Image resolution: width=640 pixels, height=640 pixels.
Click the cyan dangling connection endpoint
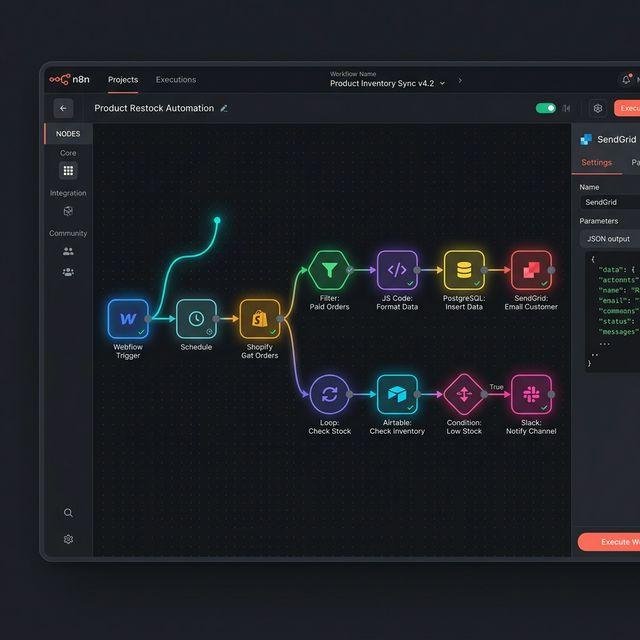(x=217, y=220)
